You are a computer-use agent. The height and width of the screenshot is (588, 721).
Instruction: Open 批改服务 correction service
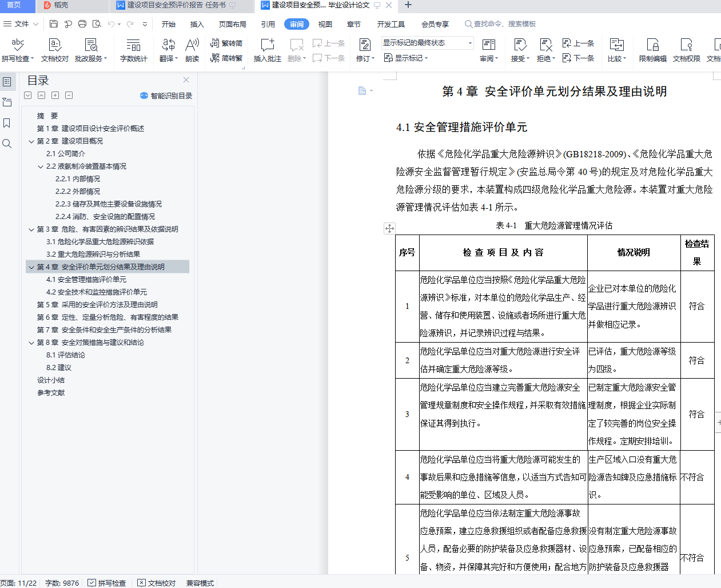(x=91, y=50)
